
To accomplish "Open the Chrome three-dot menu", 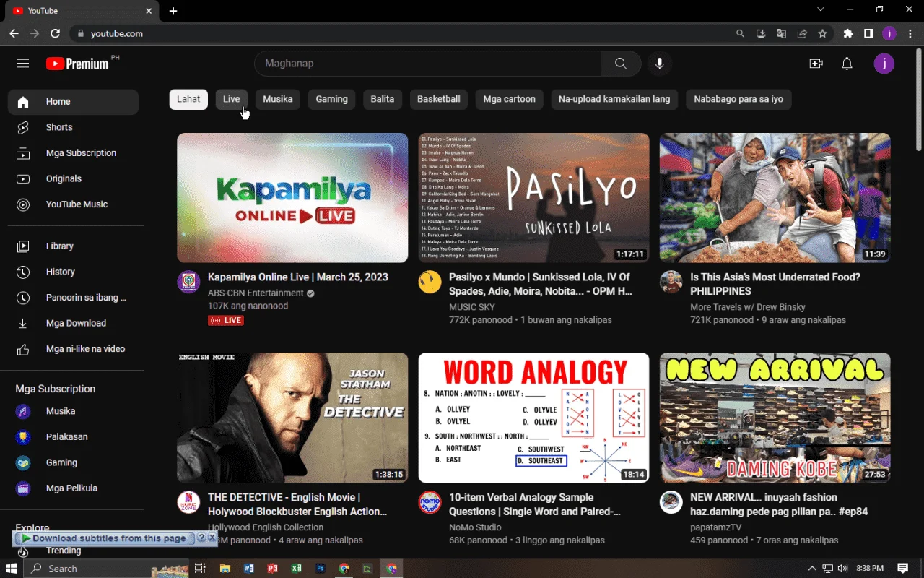I will coord(910,33).
